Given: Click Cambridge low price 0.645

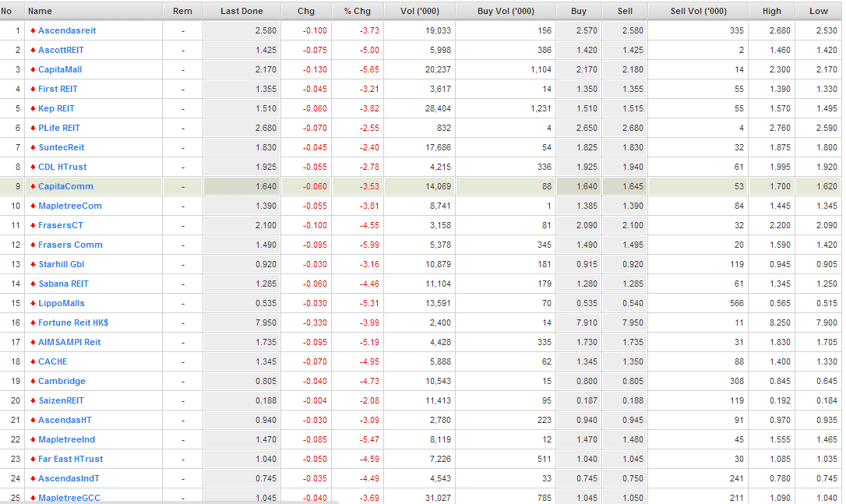Looking at the screenshot, I should 827,381.
